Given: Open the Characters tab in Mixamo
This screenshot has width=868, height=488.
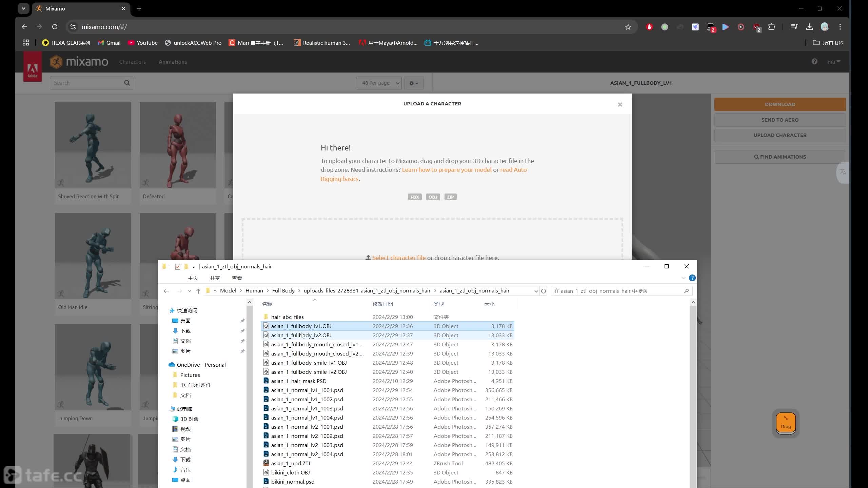Looking at the screenshot, I should [132, 62].
